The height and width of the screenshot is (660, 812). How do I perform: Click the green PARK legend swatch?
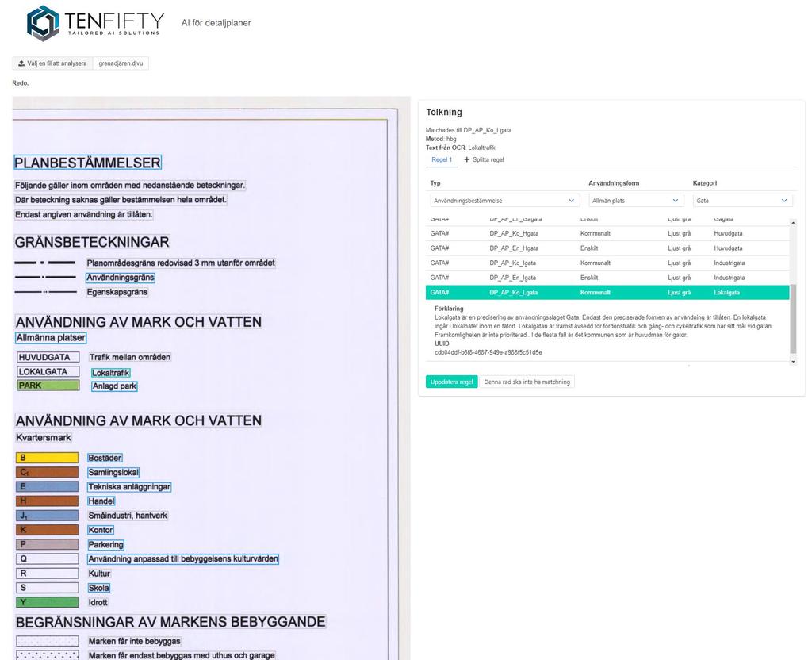[x=48, y=386]
